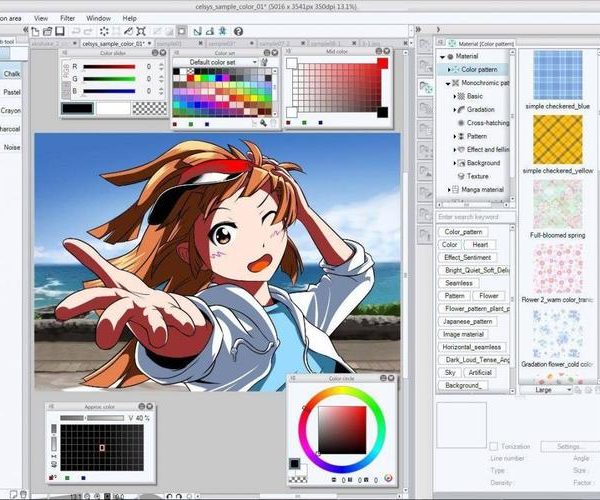Click the Settings button in material panel
The height and width of the screenshot is (500, 600).
(x=569, y=446)
